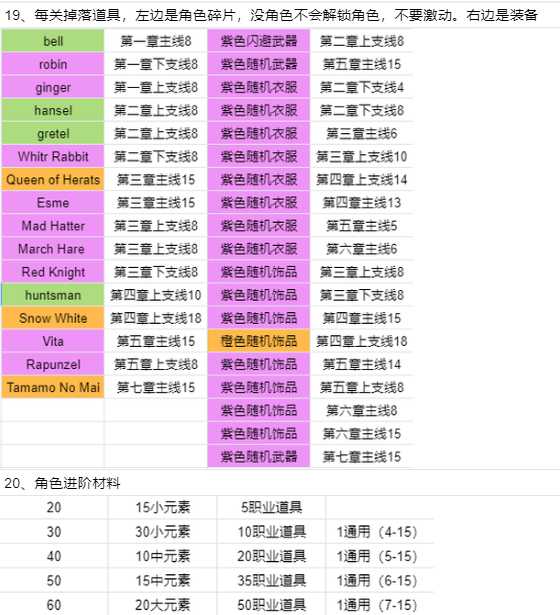This screenshot has height=615, width=560.
Task: Select the '20大元素' cell
Action: (163, 604)
